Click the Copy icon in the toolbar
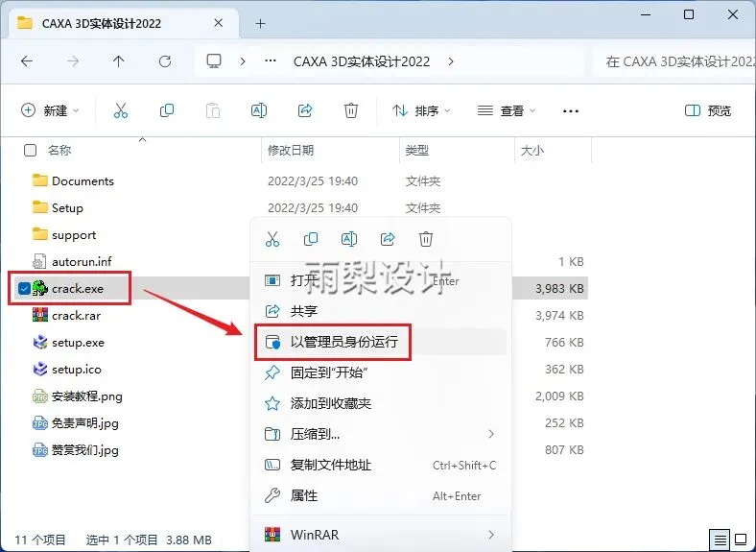This screenshot has height=552, width=756. tap(167, 110)
